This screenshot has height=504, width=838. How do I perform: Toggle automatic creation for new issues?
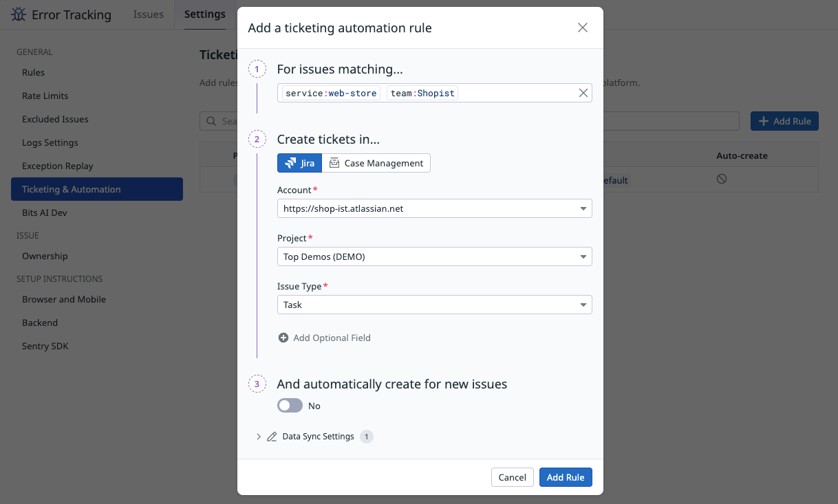pyautogui.click(x=290, y=406)
